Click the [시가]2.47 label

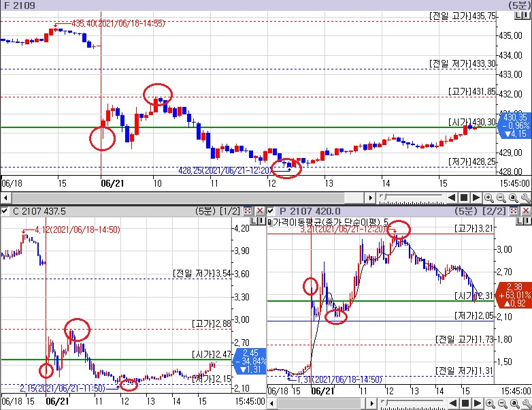[x=211, y=355]
